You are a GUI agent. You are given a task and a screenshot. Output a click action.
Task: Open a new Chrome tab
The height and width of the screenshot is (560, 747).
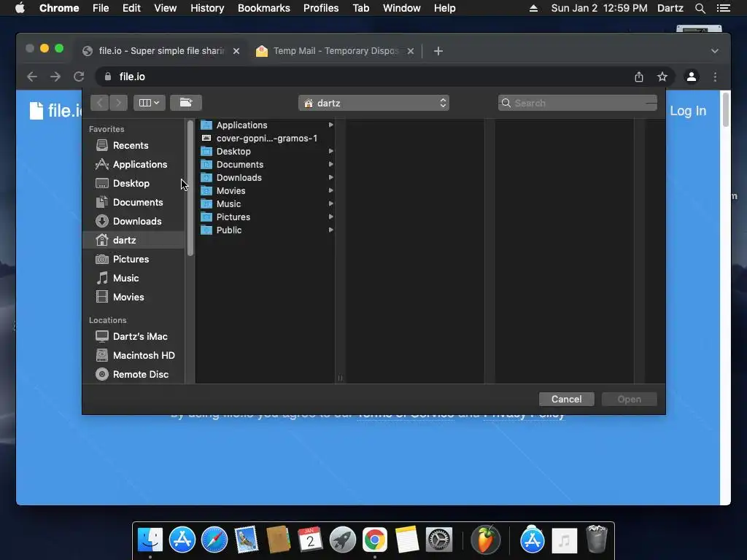438,51
